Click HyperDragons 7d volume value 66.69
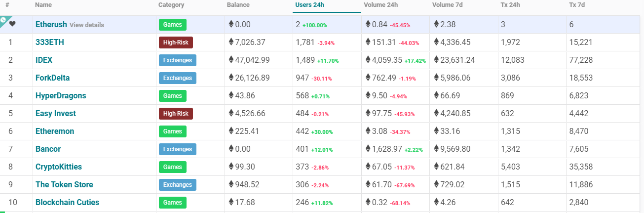 [451, 96]
